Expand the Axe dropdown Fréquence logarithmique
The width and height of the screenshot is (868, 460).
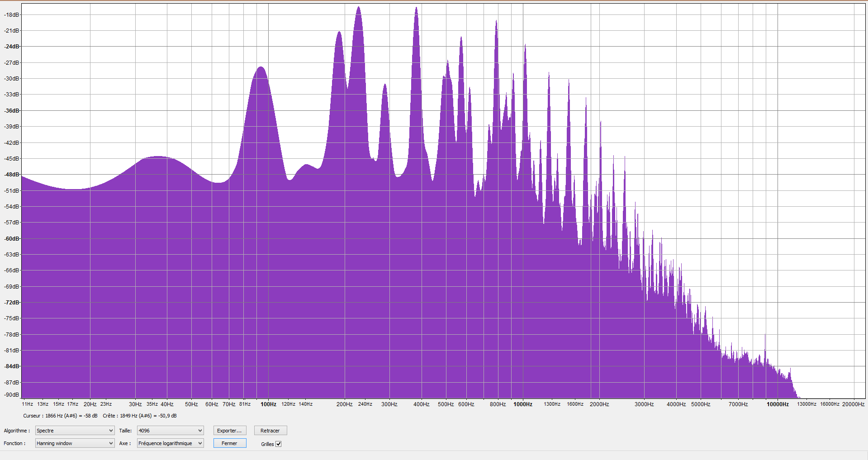click(170, 443)
